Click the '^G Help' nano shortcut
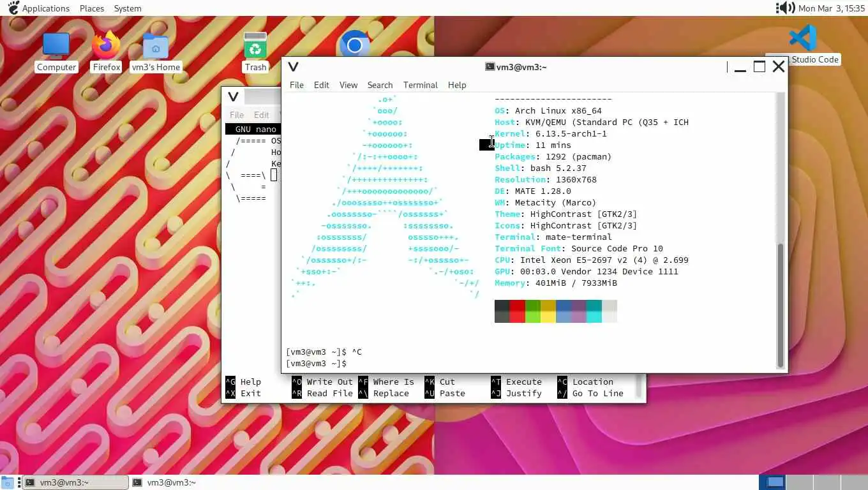Viewport: 868px width, 490px height. pos(243,382)
